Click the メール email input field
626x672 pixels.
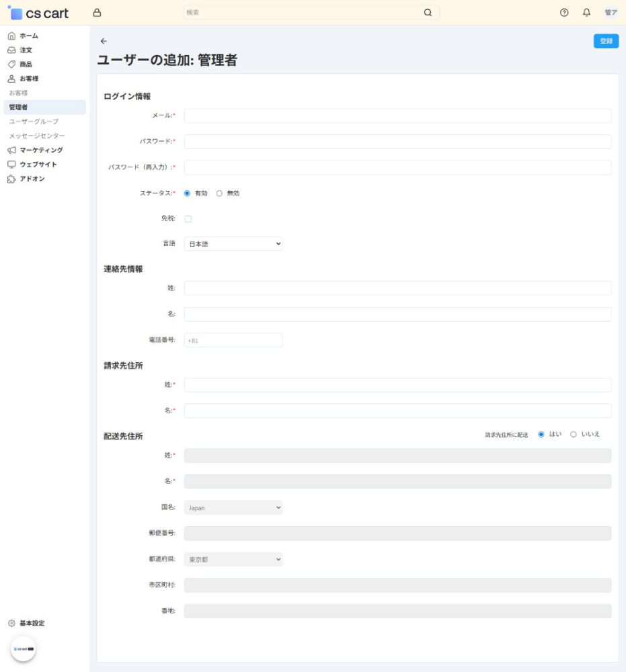(x=397, y=116)
